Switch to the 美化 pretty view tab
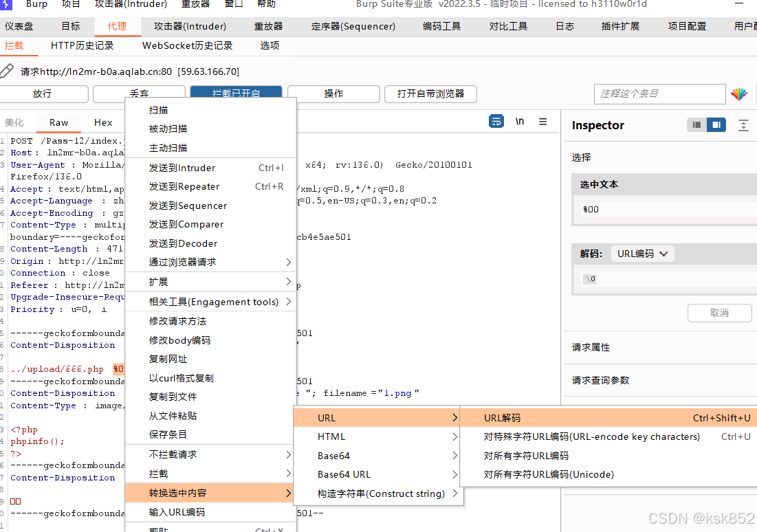This screenshot has width=757, height=532. (x=14, y=122)
